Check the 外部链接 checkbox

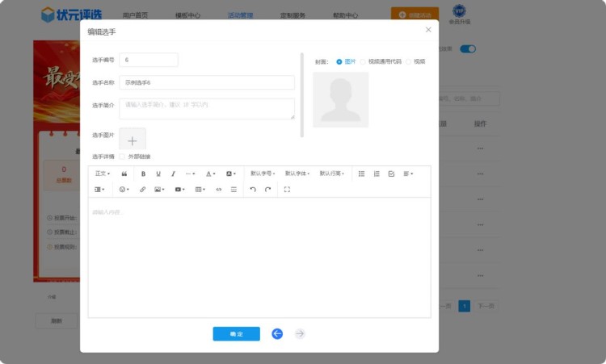122,157
